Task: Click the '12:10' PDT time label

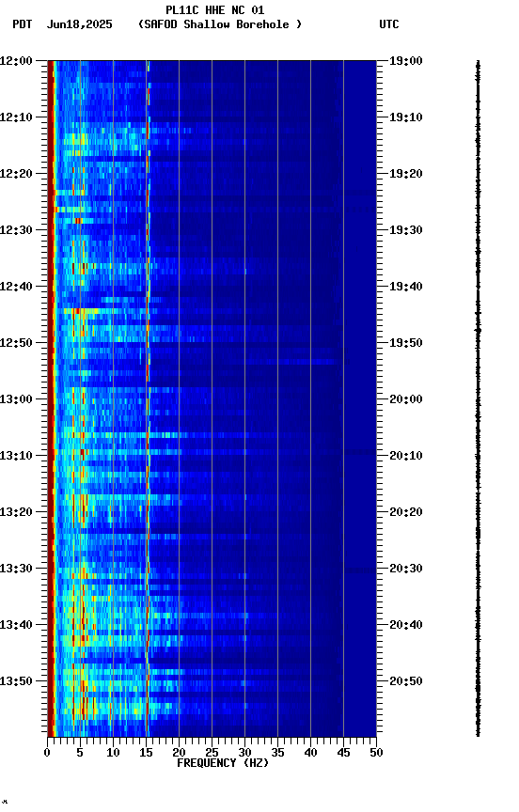Action: [x=16, y=117]
